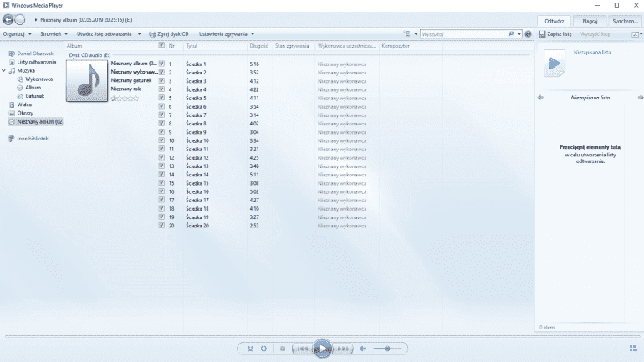Switch to the Synchronizuj tab
The height and width of the screenshot is (362, 644).
pyautogui.click(x=625, y=21)
